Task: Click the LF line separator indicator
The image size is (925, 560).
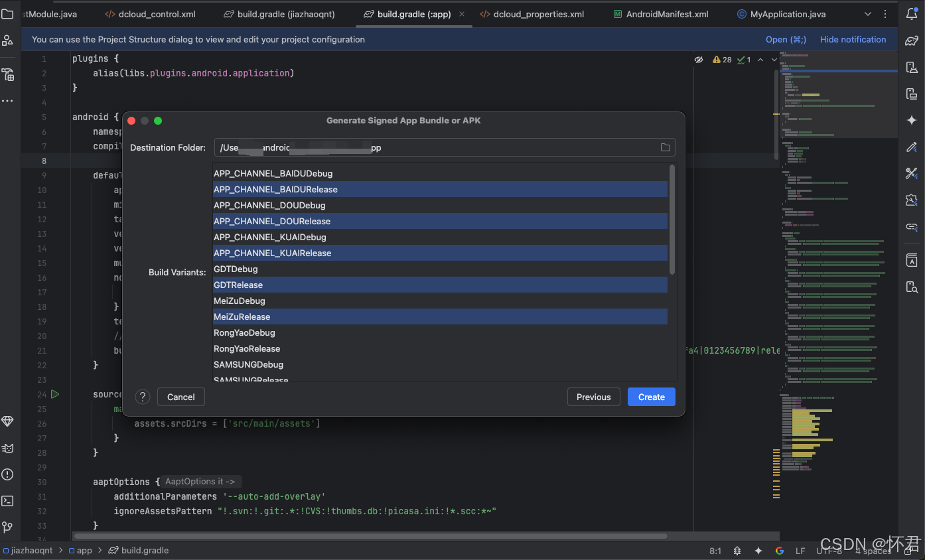Action: pyautogui.click(x=800, y=551)
